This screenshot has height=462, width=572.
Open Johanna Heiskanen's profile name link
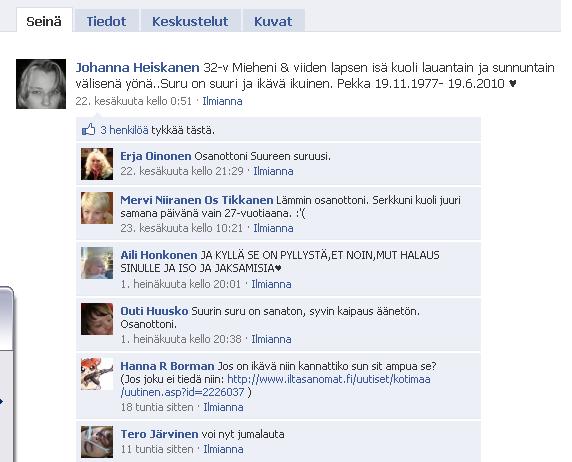pyautogui.click(x=138, y=68)
